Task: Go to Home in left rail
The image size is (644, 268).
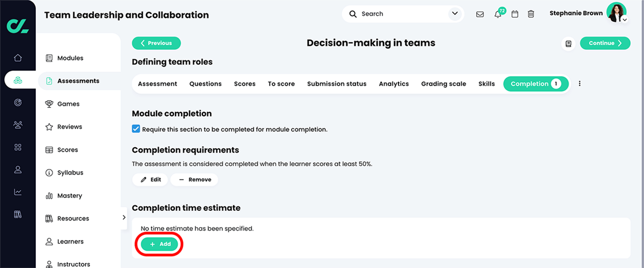Action: click(18, 58)
